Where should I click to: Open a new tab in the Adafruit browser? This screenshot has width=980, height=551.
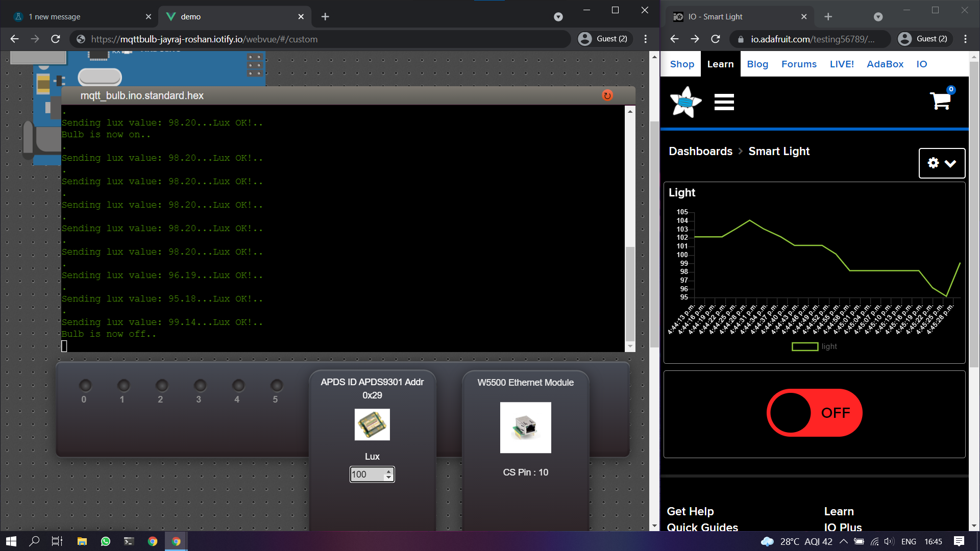click(x=828, y=17)
